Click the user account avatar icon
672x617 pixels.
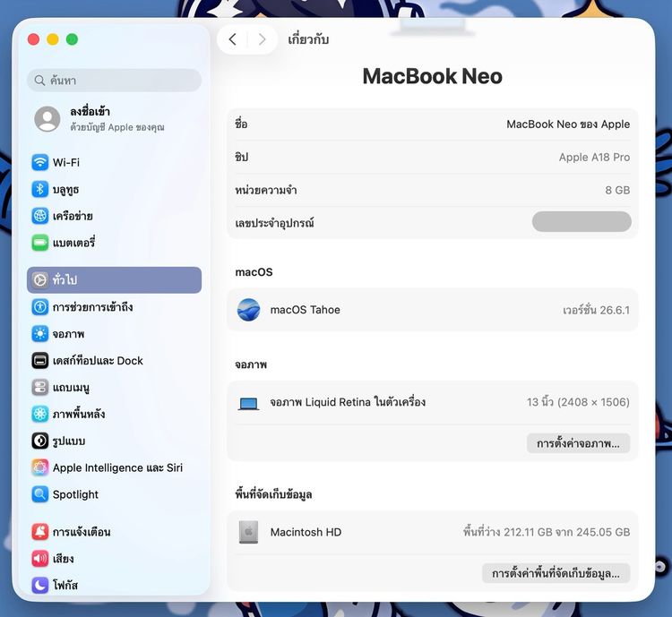click(x=47, y=119)
